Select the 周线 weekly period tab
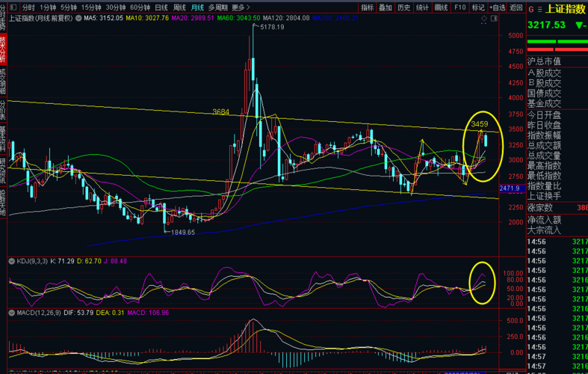The height and width of the screenshot is (374, 588). [x=179, y=7]
